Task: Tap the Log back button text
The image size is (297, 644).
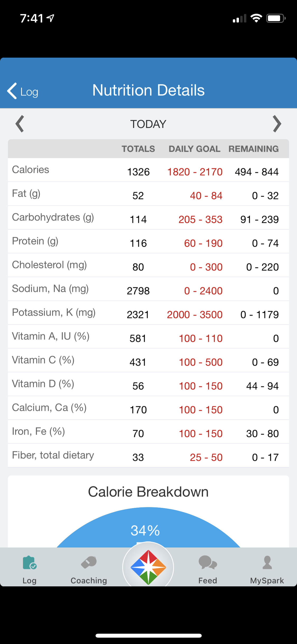Action: pyautogui.click(x=29, y=92)
